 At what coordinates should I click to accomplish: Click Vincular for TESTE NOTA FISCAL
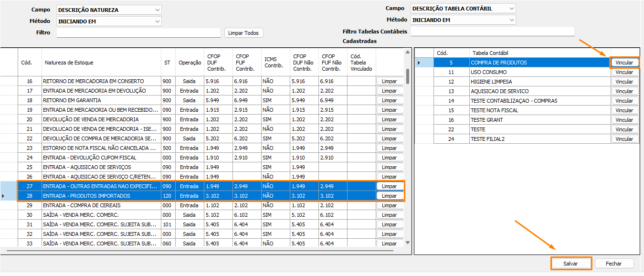click(x=624, y=110)
